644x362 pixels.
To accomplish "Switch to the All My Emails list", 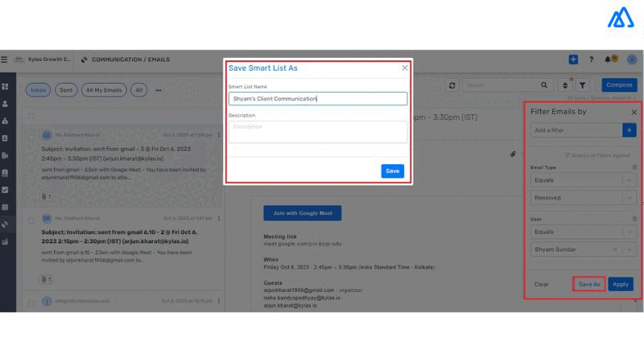I will [x=104, y=90].
